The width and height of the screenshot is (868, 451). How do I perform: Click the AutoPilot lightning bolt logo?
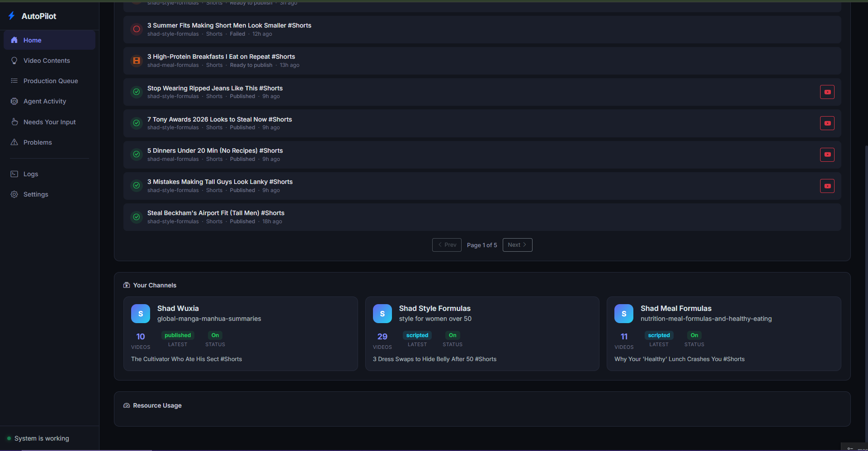pyautogui.click(x=12, y=16)
